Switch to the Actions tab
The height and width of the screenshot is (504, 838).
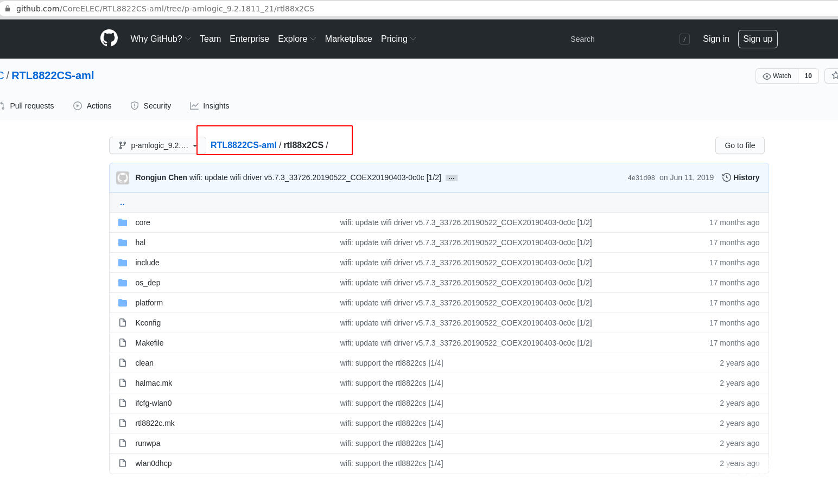pyautogui.click(x=92, y=106)
